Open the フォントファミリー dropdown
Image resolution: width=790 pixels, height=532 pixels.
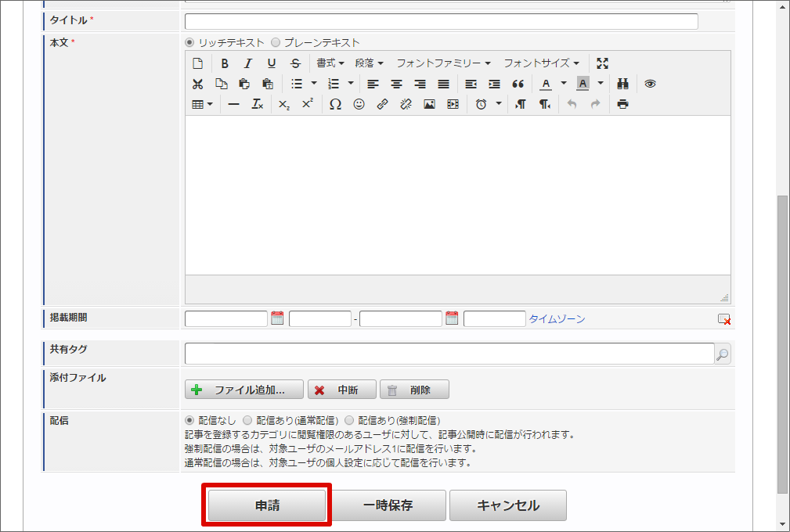(442, 63)
